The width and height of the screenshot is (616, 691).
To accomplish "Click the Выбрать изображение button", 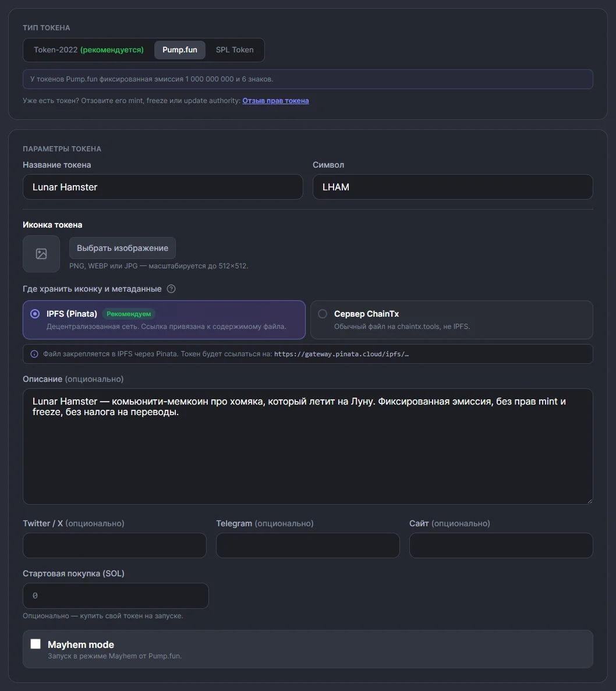I will (x=122, y=248).
